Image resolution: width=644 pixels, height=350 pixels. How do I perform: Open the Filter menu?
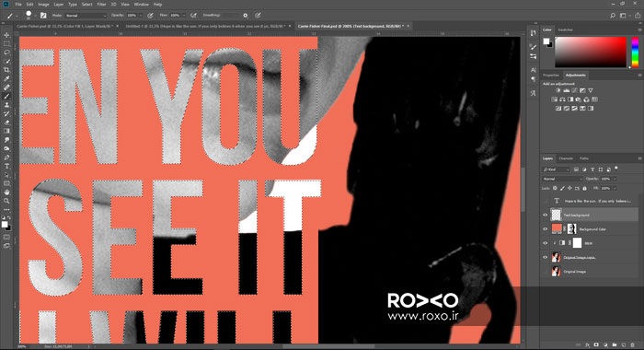coord(101,4)
